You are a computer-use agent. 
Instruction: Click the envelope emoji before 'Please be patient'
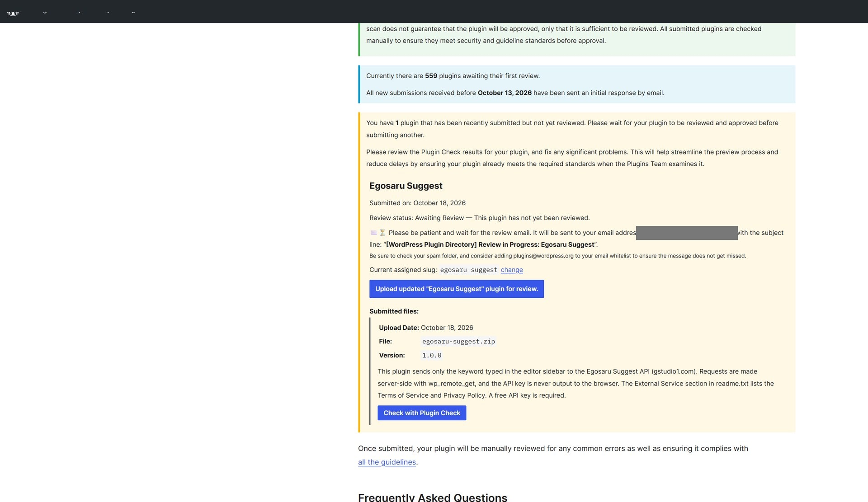[373, 233]
